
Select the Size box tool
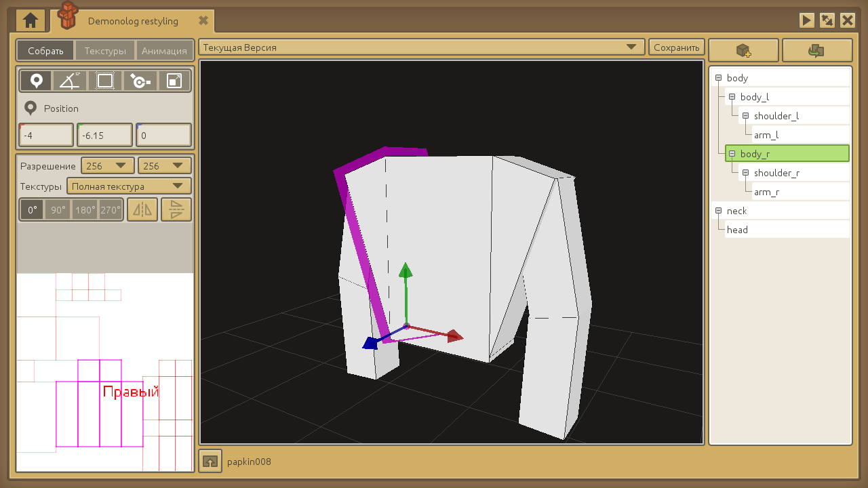(104, 81)
